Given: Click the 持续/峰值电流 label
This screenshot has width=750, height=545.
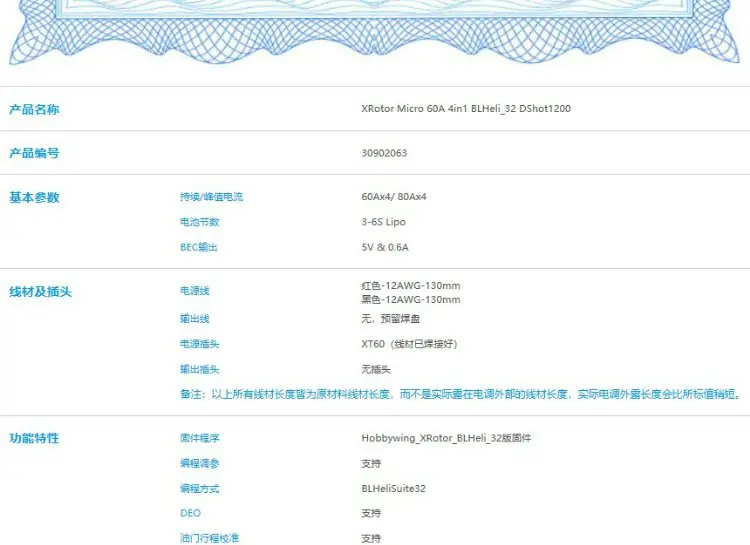Looking at the screenshot, I should click(211, 197).
